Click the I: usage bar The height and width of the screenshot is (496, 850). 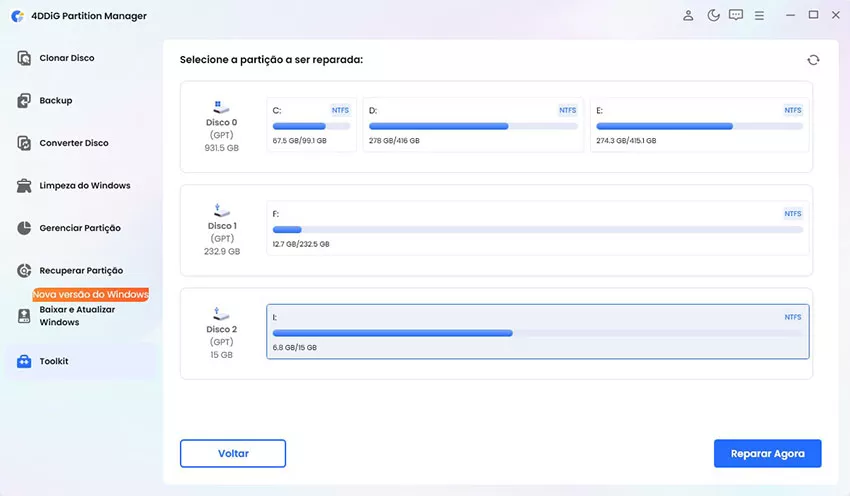point(537,333)
